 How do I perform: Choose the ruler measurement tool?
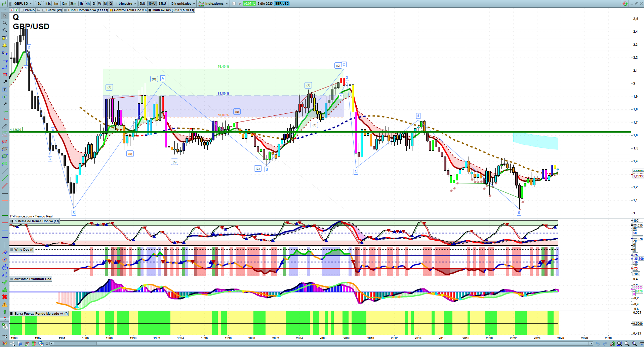5,127
